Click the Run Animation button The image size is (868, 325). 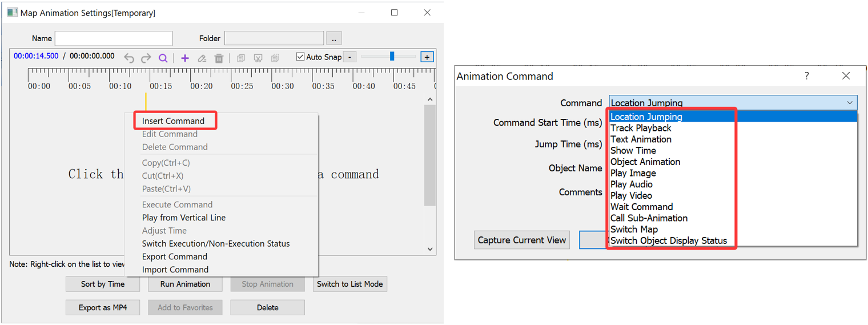coord(185,284)
